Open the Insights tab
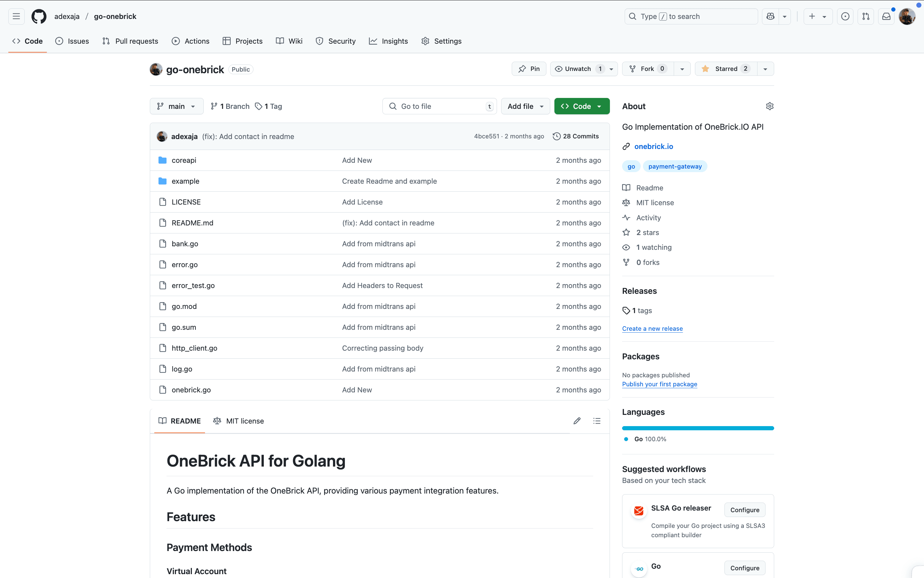Viewport: 924px width, 578px height. (388, 41)
